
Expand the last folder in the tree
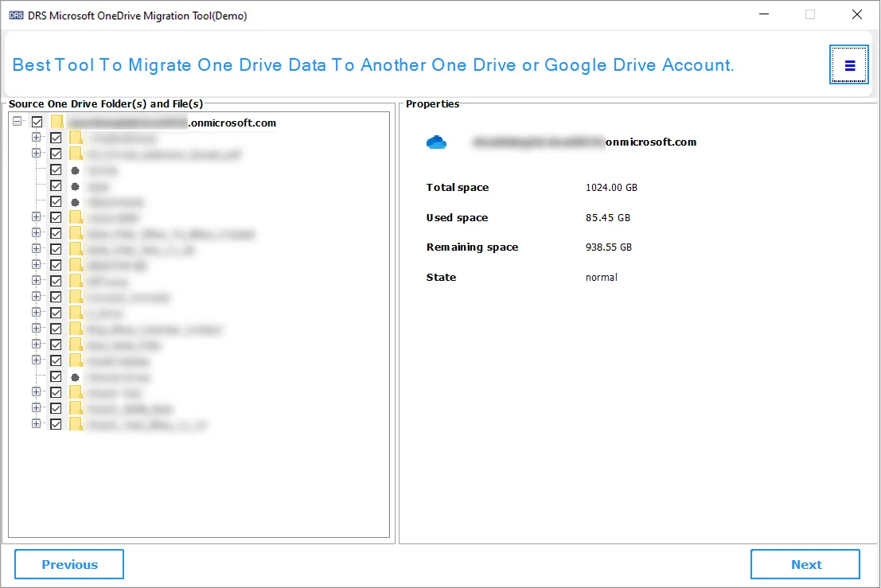36,424
